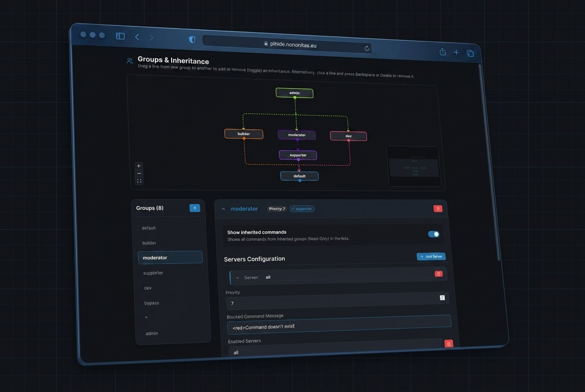The height and width of the screenshot is (392, 585).
Task: Collapse the Server all section
Action: click(x=237, y=278)
